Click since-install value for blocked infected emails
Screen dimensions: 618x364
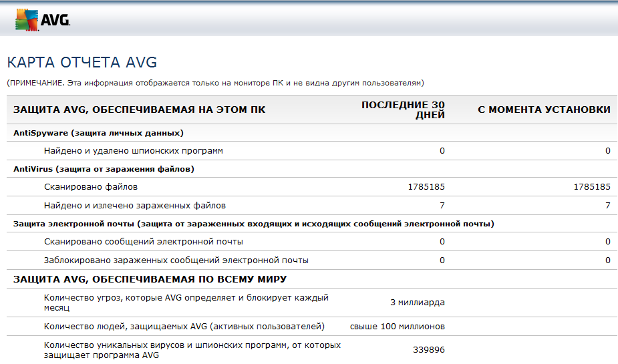pyautogui.click(x=608, y=260)
